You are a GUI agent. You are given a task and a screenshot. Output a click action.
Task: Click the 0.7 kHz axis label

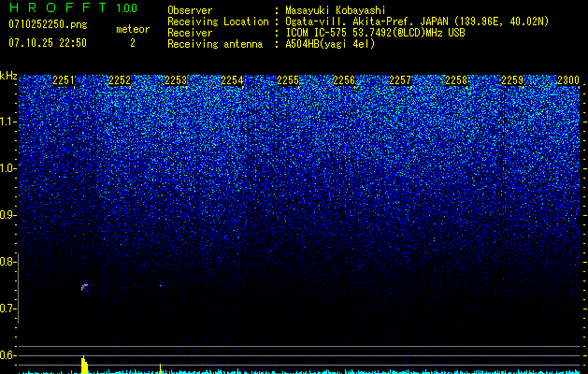7,309
